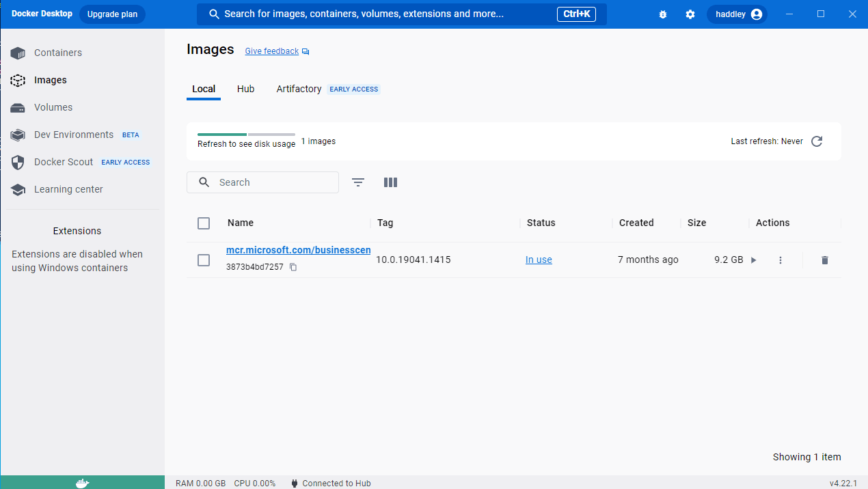
Task: Run the image with play icon
Action: point(753,260)
